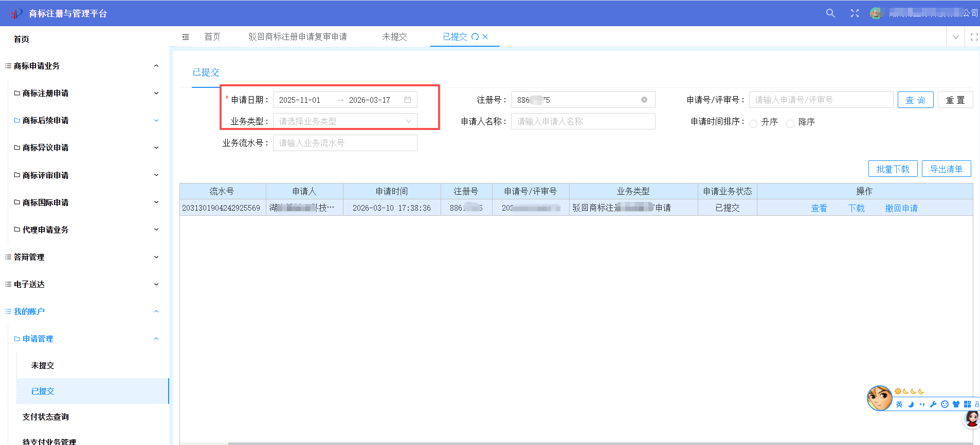Viewport: 980px width, 445px height.
Task: Collapse sidebar using the menu fold icon
Action: point(186,37)
